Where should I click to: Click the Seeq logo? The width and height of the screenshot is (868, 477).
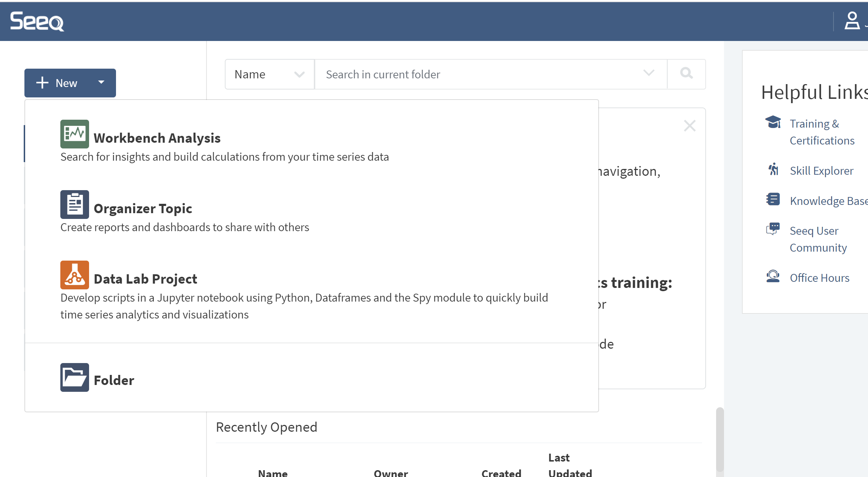[x=37, y=21]
